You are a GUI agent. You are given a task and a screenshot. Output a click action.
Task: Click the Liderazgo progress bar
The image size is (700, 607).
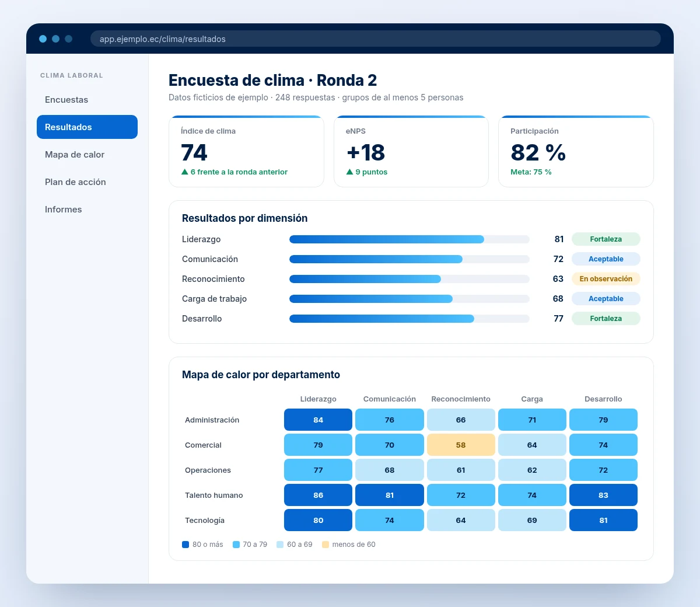click(409, 239)
